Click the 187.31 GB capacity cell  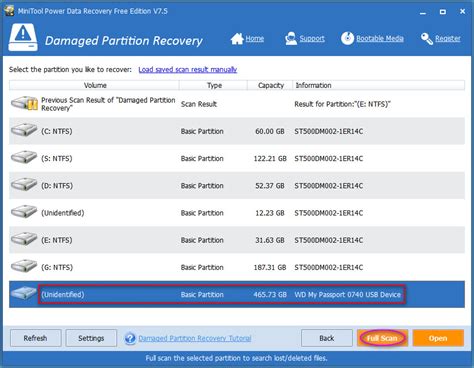tap(270, 267)
